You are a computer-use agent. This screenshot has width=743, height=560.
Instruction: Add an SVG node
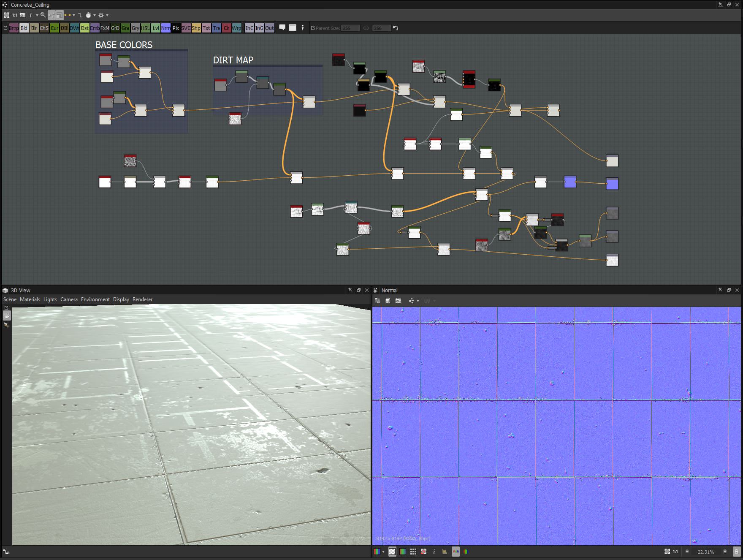point(186,28)
